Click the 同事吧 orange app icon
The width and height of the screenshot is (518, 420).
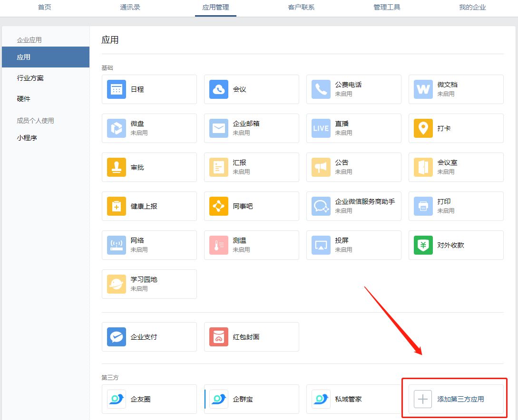219,206
